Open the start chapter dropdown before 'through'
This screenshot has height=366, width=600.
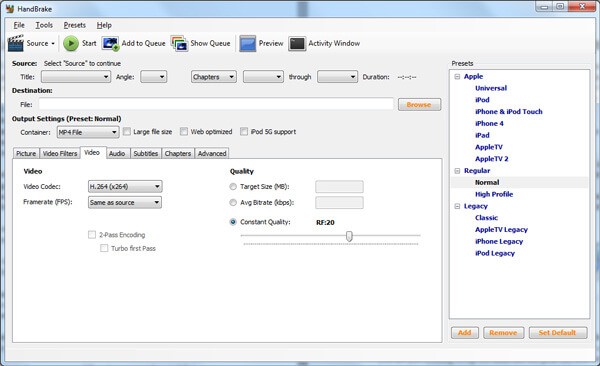pyautogui.click(x=263, y=77)
